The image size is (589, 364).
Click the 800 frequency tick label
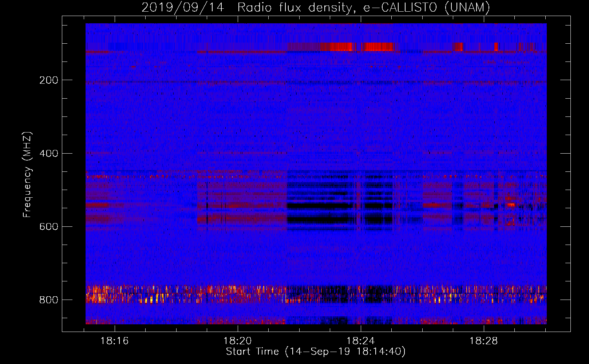coord(48,300)
